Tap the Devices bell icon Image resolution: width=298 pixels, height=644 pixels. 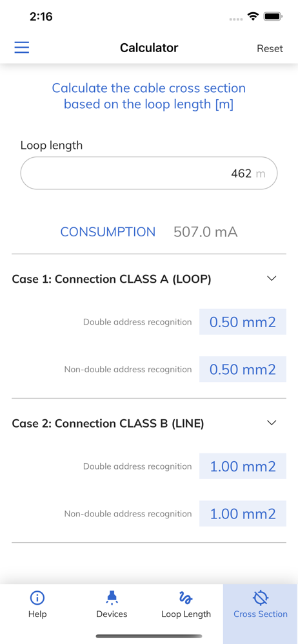point(112,597)
